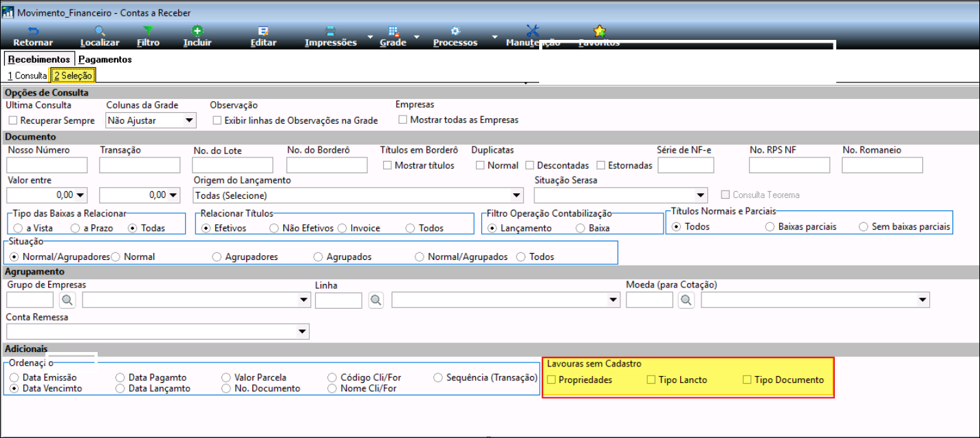Open the Manutenção tools icon
Image resolution: width=980 pixels, height=438 pixels.
[532, 31]
